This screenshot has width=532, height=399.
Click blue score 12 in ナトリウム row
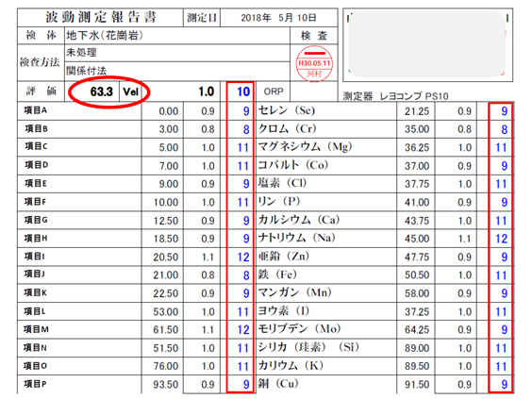501,239
